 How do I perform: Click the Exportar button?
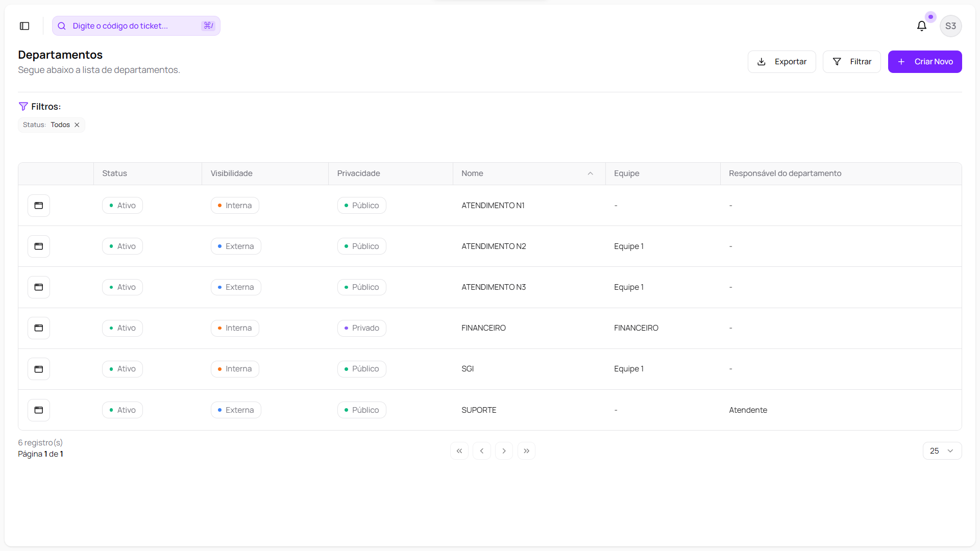coord(781,62)
